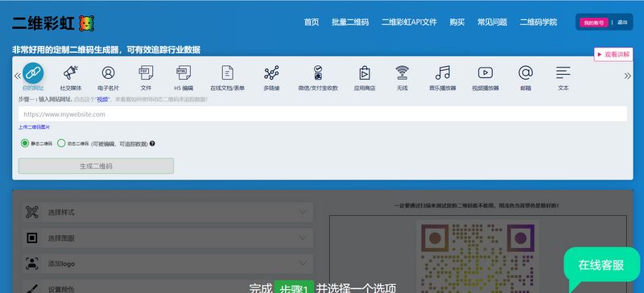
Task: Show next QR types with right arrows
Action: tap(628, 76)
